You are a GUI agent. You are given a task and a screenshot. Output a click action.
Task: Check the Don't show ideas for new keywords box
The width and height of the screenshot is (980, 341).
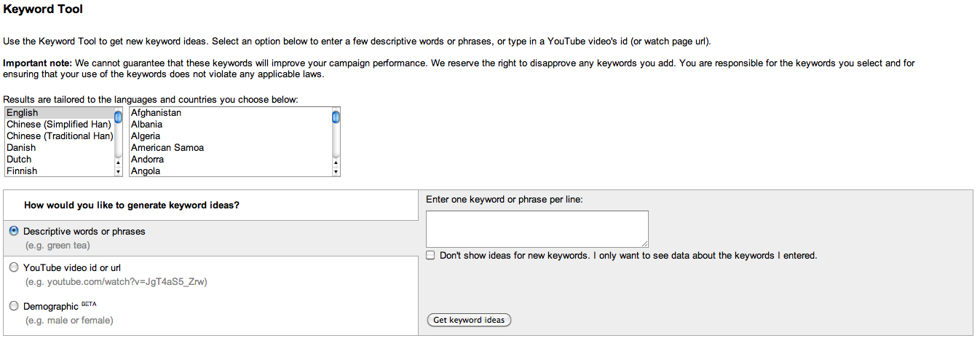tap(431, 255)
